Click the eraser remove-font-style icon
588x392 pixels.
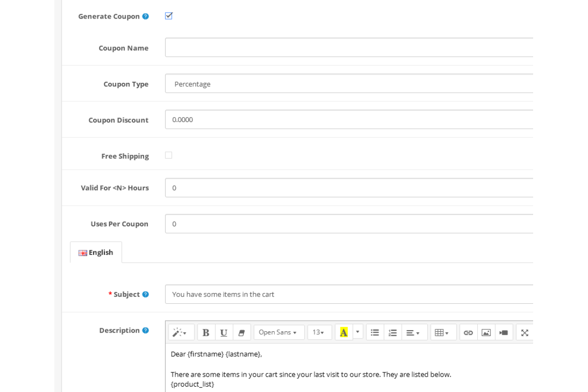pyautogui.click(x=241, y=332)
